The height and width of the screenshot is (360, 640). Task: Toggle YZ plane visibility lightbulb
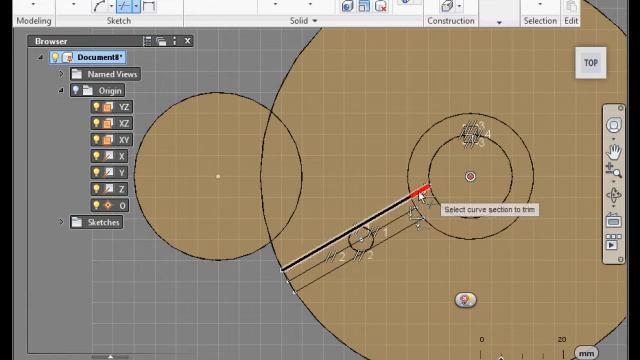pos(96,107)
